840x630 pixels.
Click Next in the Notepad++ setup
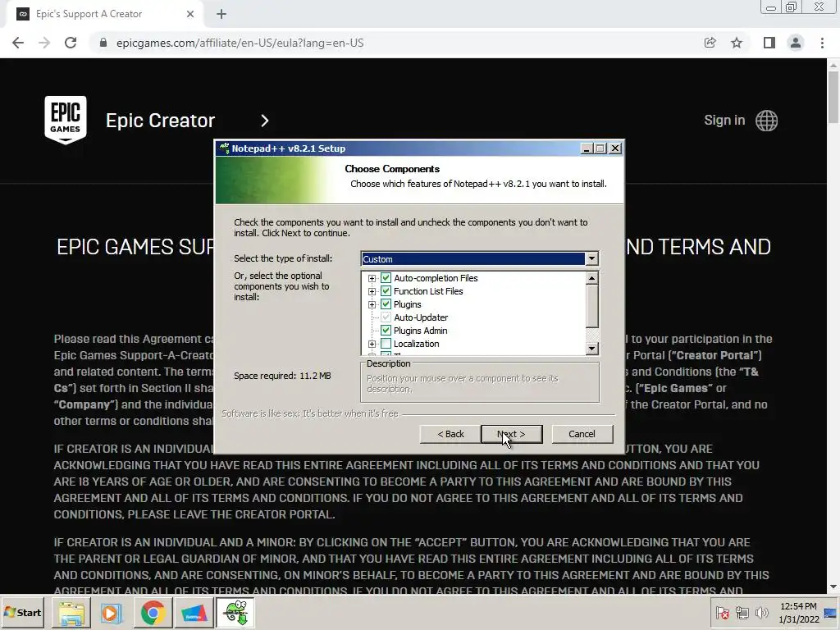512,434
